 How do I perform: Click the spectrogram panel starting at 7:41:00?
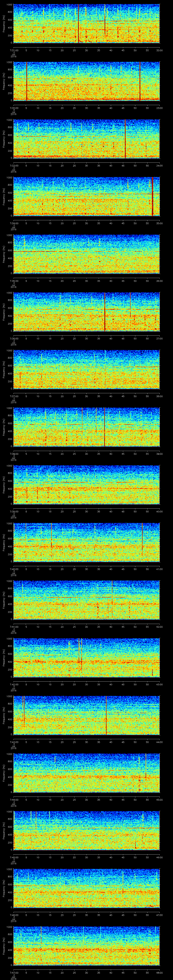coord(87,600)
